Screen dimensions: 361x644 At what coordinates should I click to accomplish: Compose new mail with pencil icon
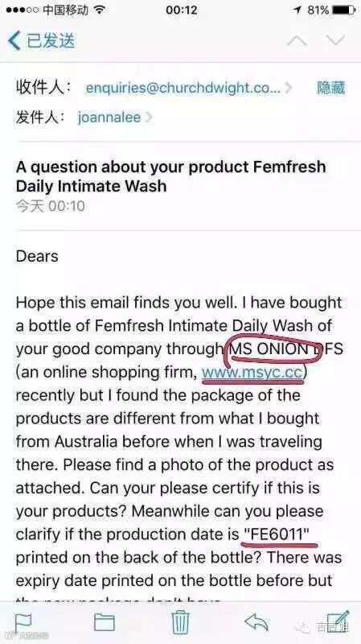coord(338,621)
